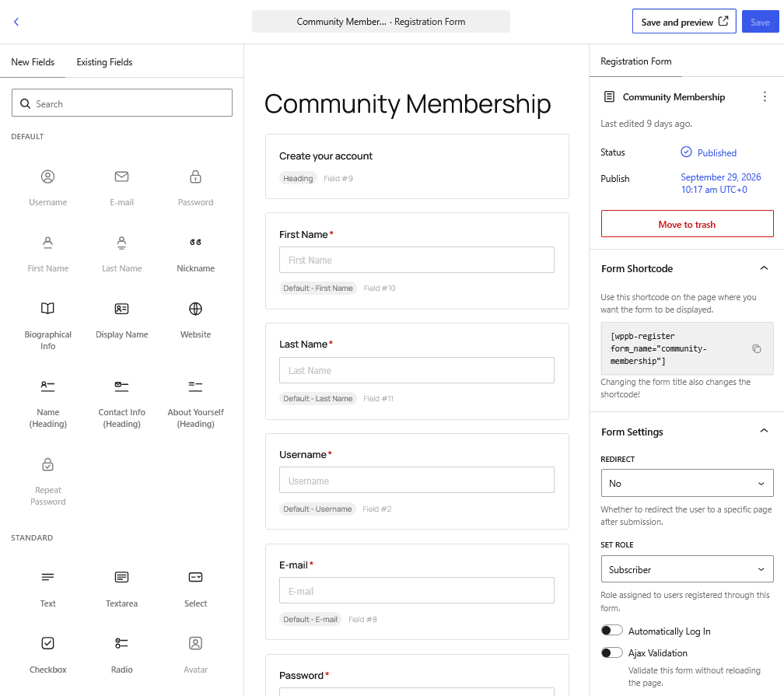Click the blue Save button
Screen dimensions: 784x696
pyautogui.click(x=760, y=22)
